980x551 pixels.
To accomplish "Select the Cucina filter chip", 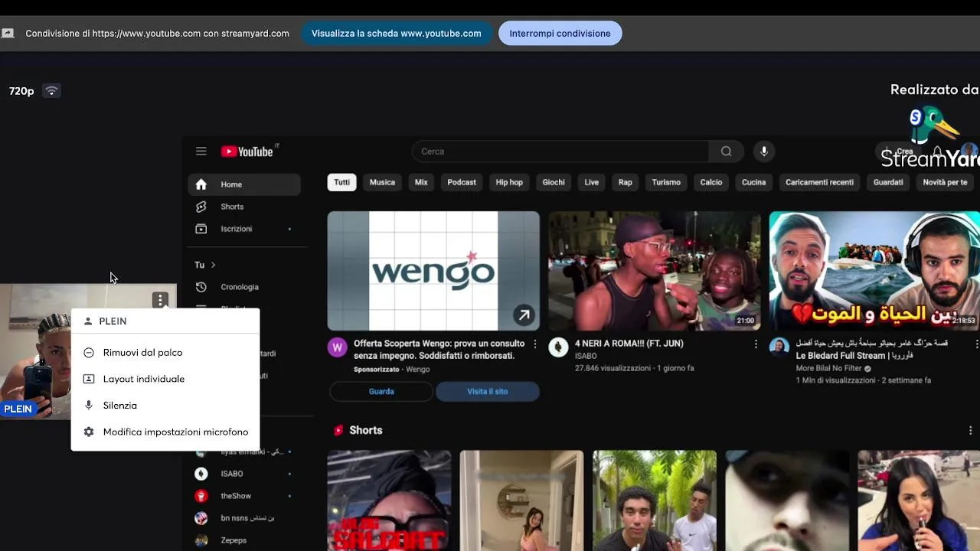I will pyautogui.click(x=753, y=182).
